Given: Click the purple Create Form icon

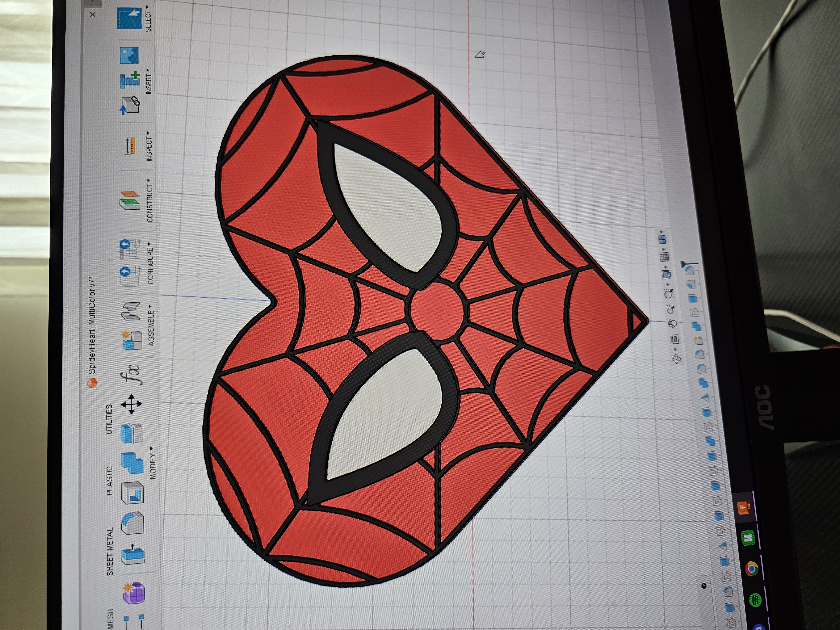Looking at the screenshot, I should (134, 593).
